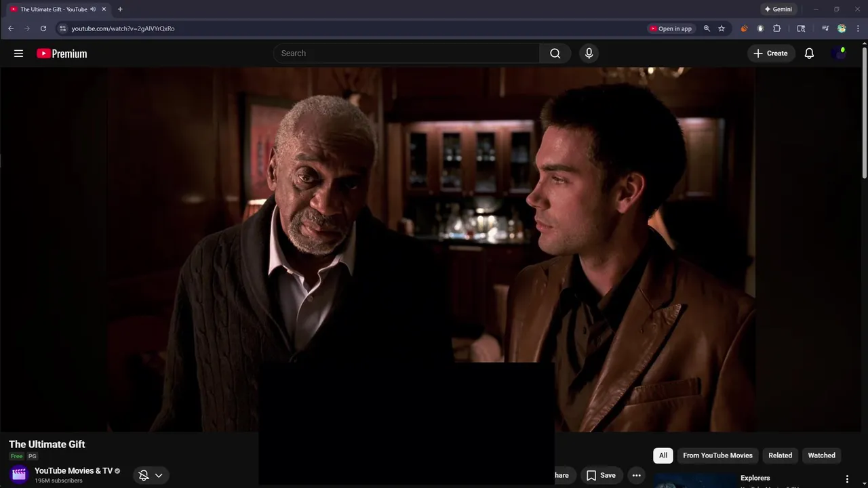Close The Ultimate Gift tab
The image size is (868, 488).
click(x=104, y=9)
